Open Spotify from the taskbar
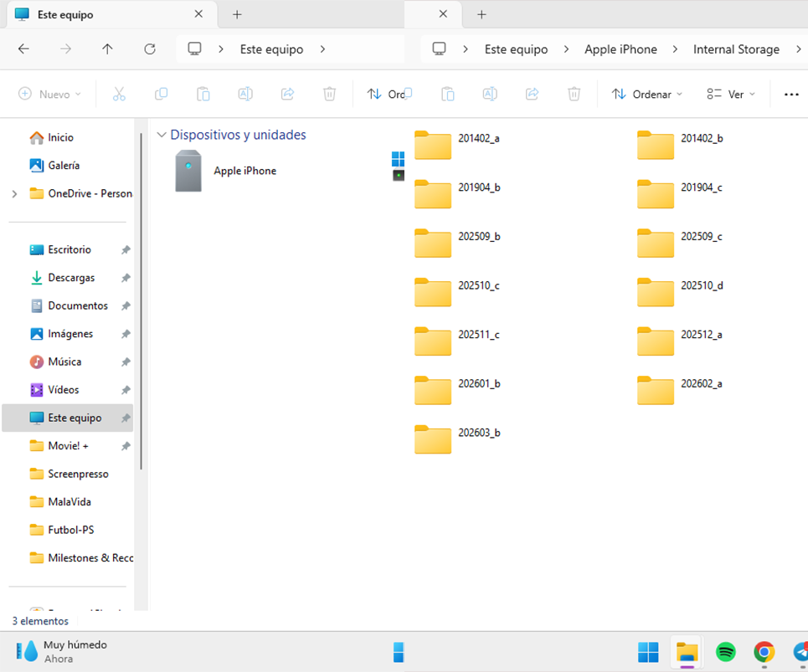808x672 pixels. 725,652
